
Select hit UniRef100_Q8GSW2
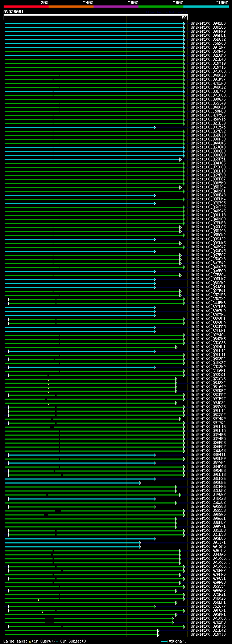click(208, 283)
